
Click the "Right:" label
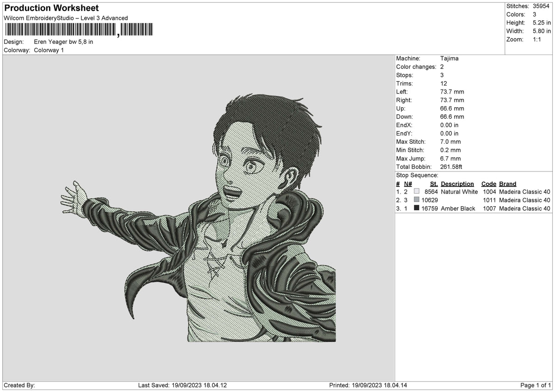pyautogui.click(x=404, y=100)
